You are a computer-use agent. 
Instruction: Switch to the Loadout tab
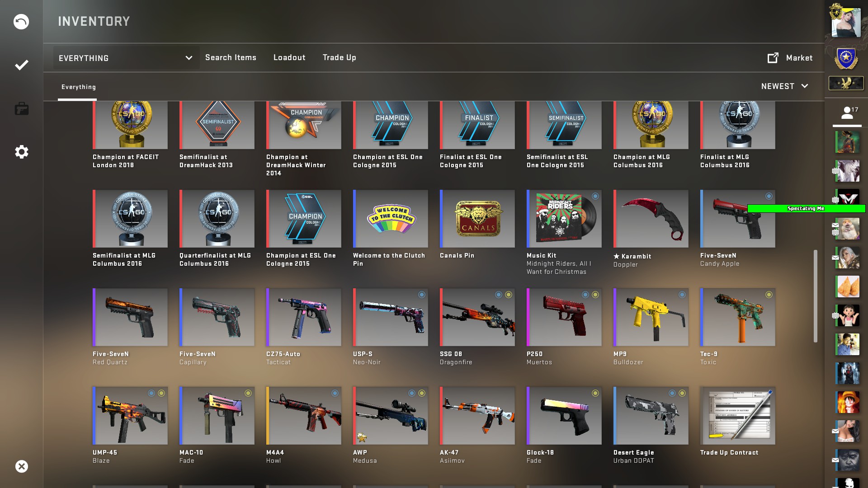tap(289, 58)
